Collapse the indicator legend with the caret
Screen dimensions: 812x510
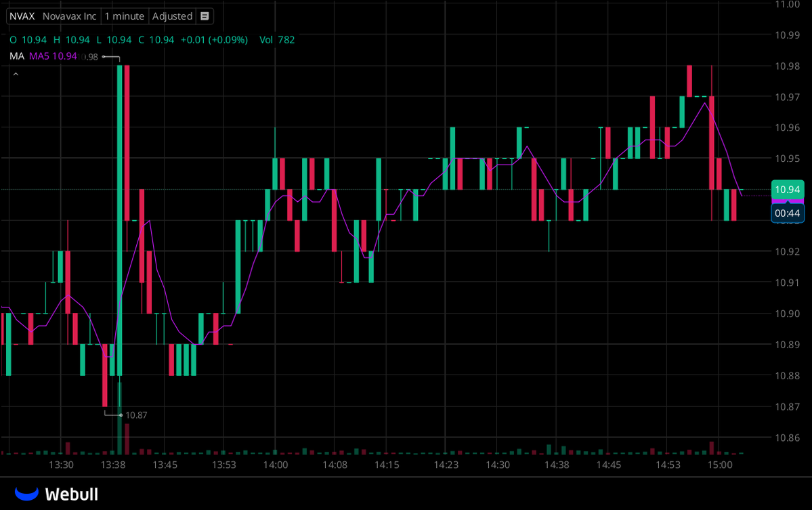tap(16, 75)
